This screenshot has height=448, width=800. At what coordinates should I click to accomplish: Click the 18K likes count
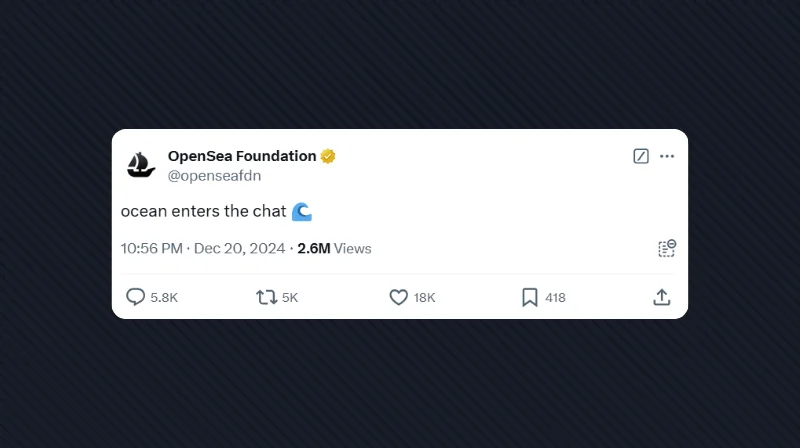coord(425,298)
